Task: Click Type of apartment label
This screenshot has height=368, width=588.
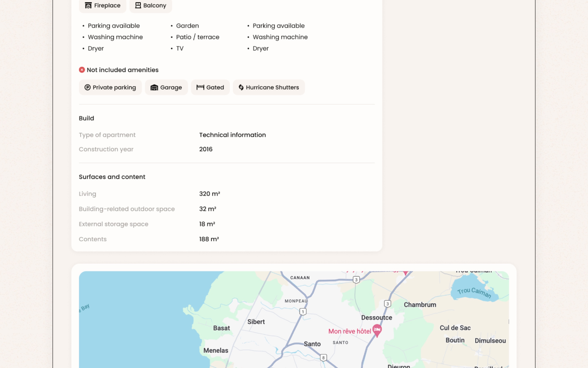Action: coord(107,135)
